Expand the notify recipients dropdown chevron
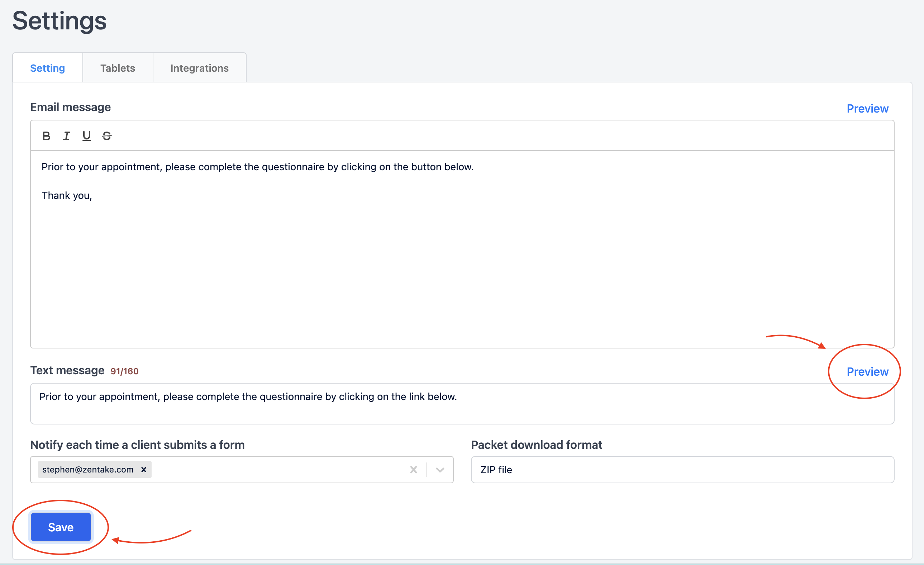 click(x=440, y=469)
